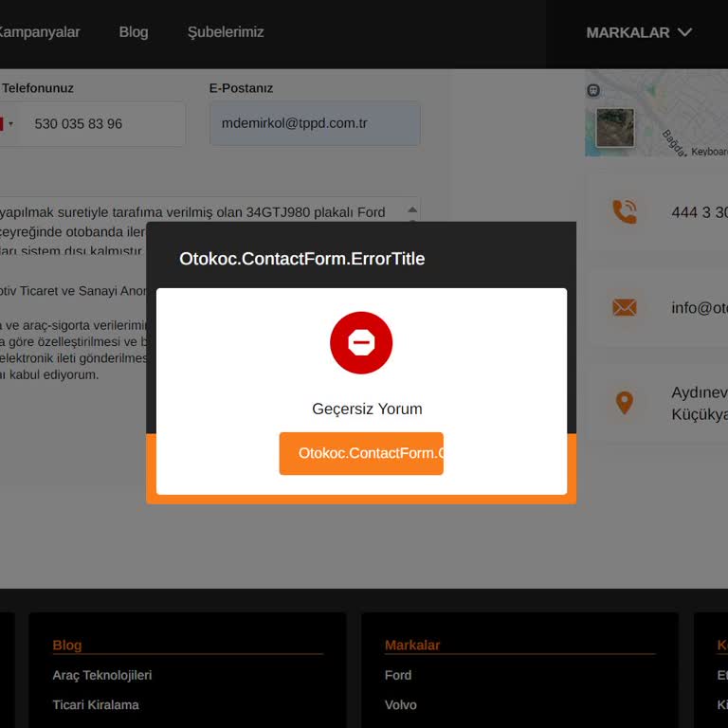This screenshot has width=728, height=728.
Task: Open the country flag dial code dropdown
Action: point(7,124)
